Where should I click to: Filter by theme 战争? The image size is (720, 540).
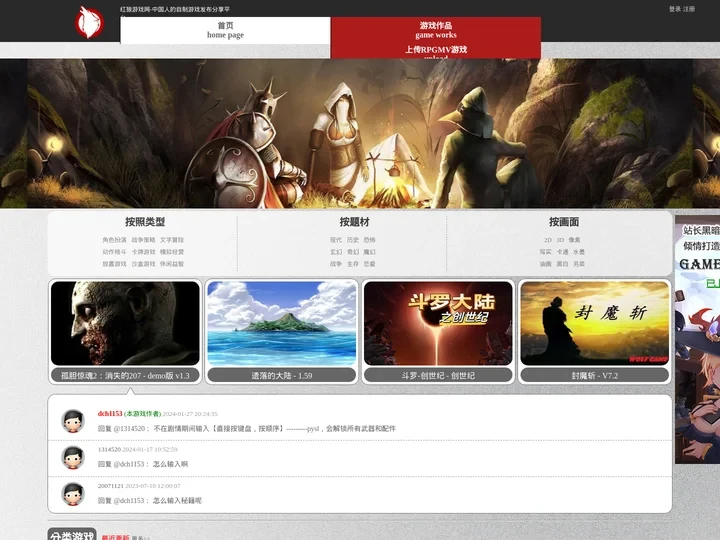pos(336,264)
